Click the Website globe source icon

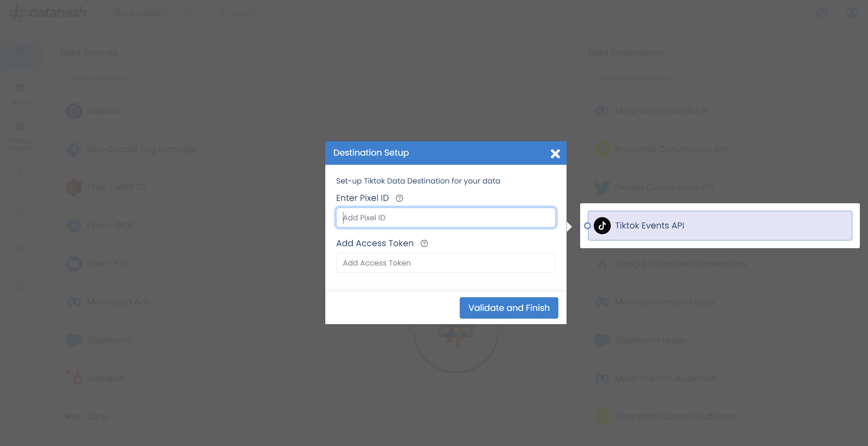point(74,111)
